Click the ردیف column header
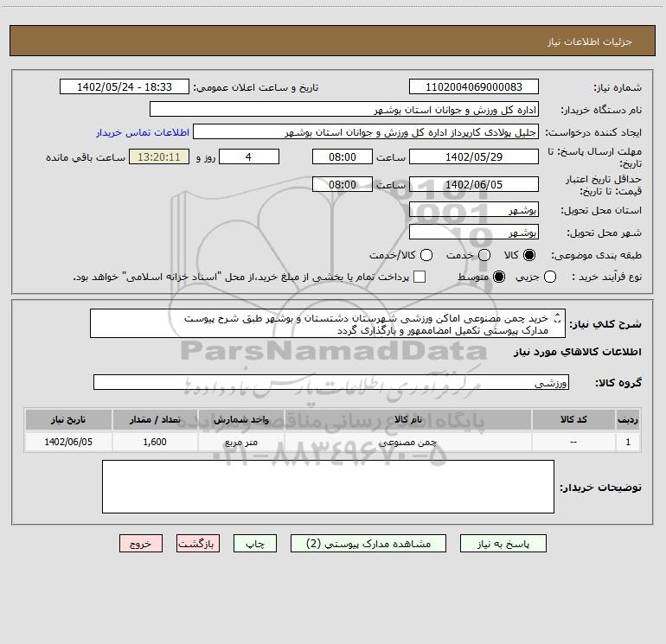The height and width of the screenshot is (644, 666). [x=628, y=419]
